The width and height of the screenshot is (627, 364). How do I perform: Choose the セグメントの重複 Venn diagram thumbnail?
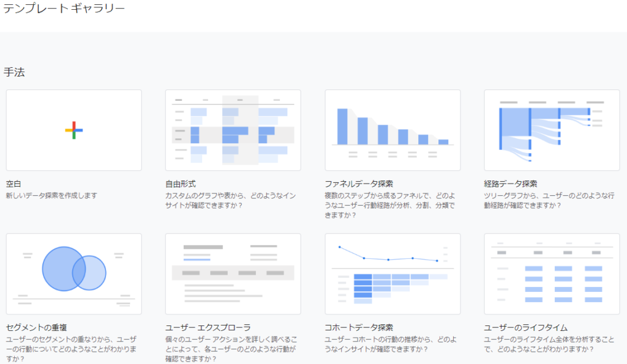[73, 273]
